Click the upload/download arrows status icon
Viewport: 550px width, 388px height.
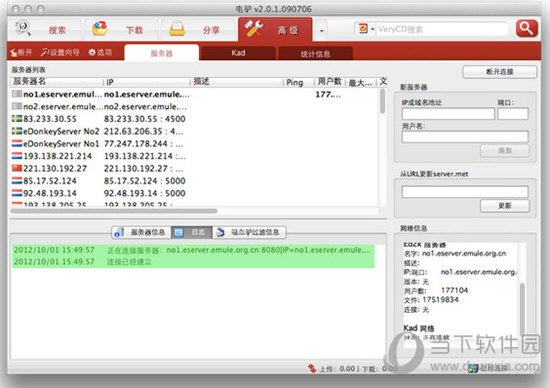(312, 368)
